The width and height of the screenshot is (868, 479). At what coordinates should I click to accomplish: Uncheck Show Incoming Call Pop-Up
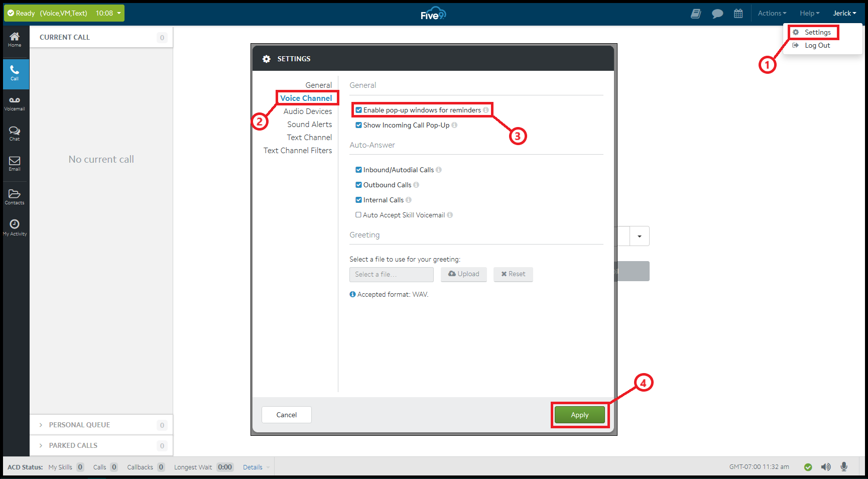click(x=358, y=125)
